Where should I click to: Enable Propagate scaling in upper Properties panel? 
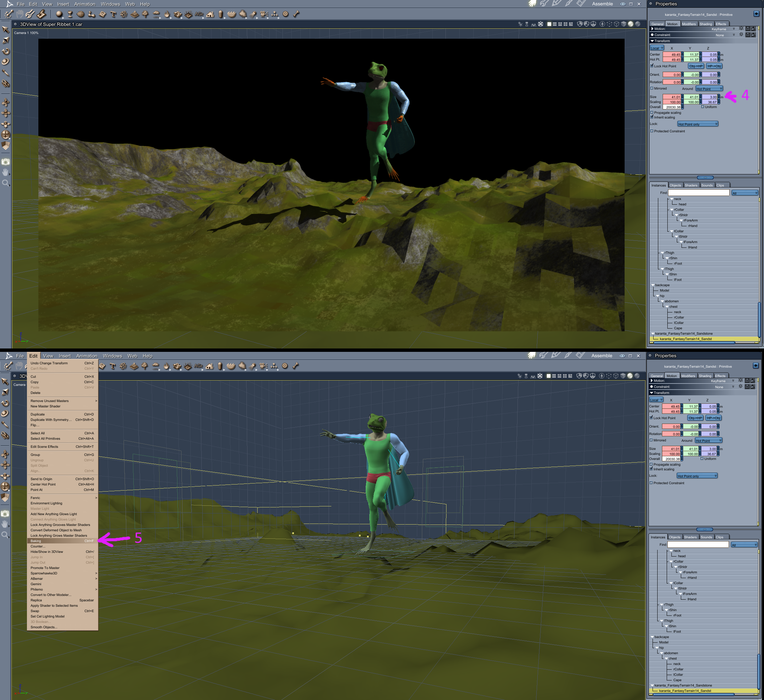click(652, 112)
